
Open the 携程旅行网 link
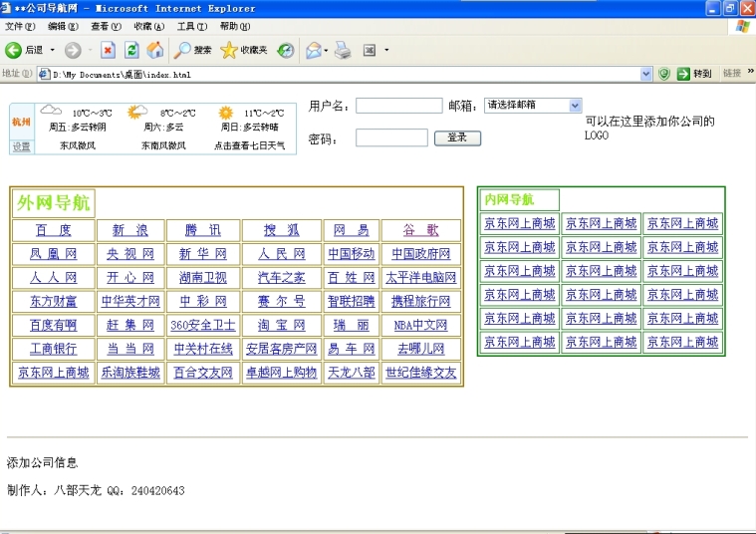[421, 302]
